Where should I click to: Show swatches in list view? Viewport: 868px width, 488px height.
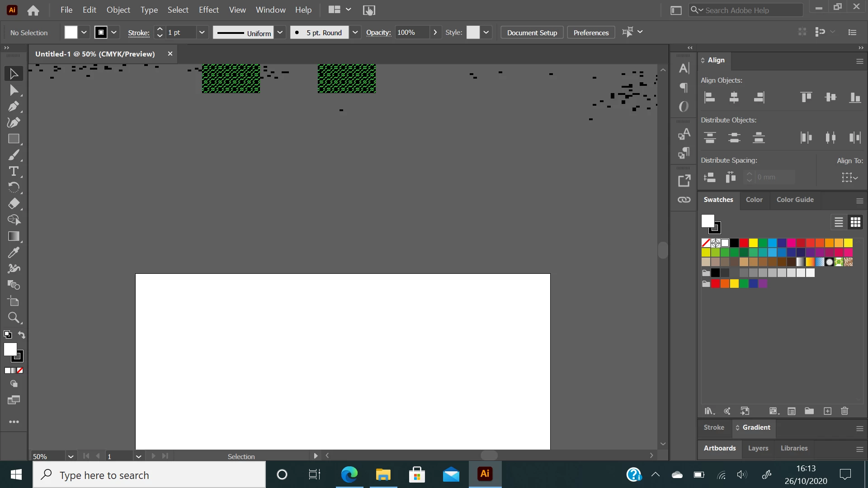click(839, 222)
